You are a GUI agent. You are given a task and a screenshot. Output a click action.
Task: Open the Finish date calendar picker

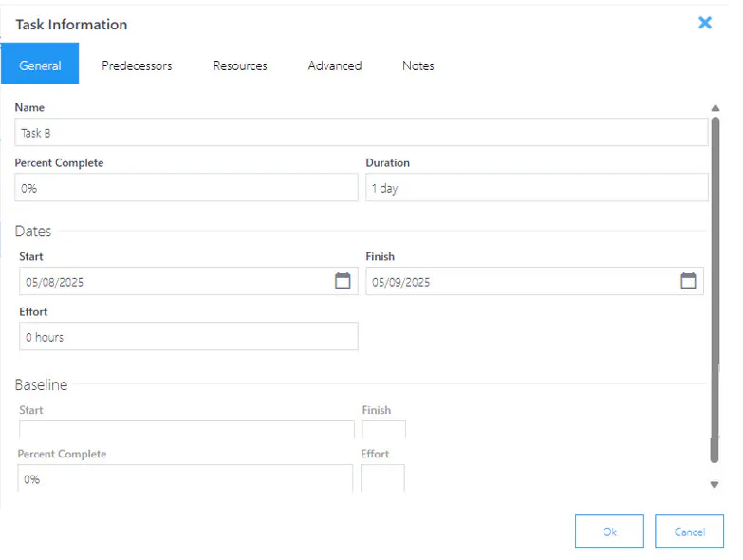(x=688, y=281)
